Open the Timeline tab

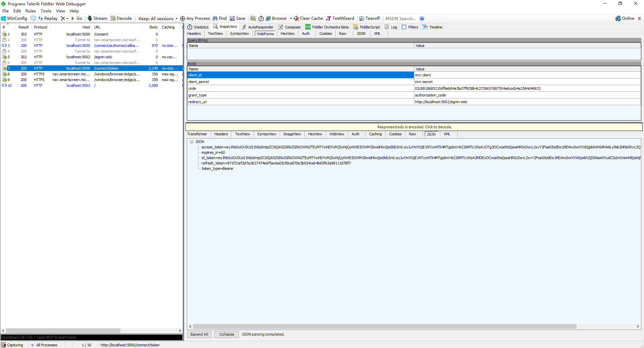tap(432, 27)
